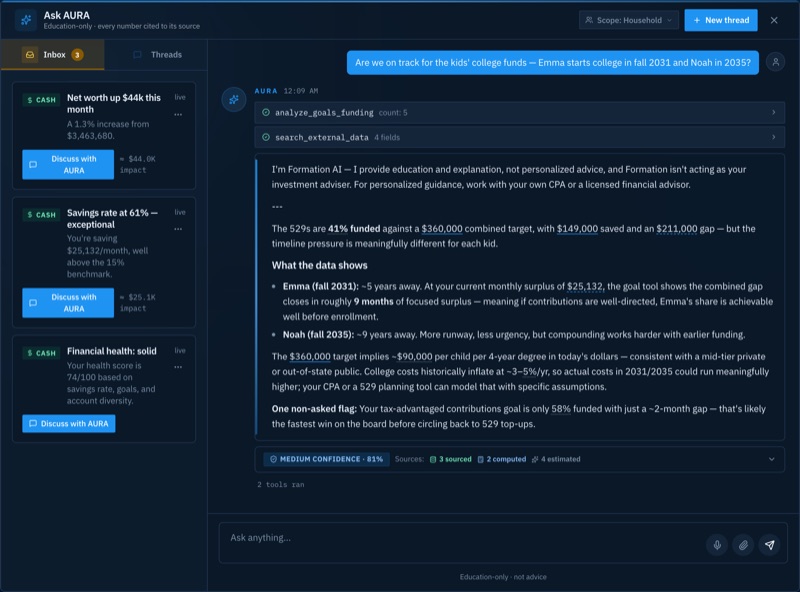The width and height of the screenshot is (800, 592).
Task: Click the 4 estimated indicator
Action: pyautogui.click(x=556, y=459)
